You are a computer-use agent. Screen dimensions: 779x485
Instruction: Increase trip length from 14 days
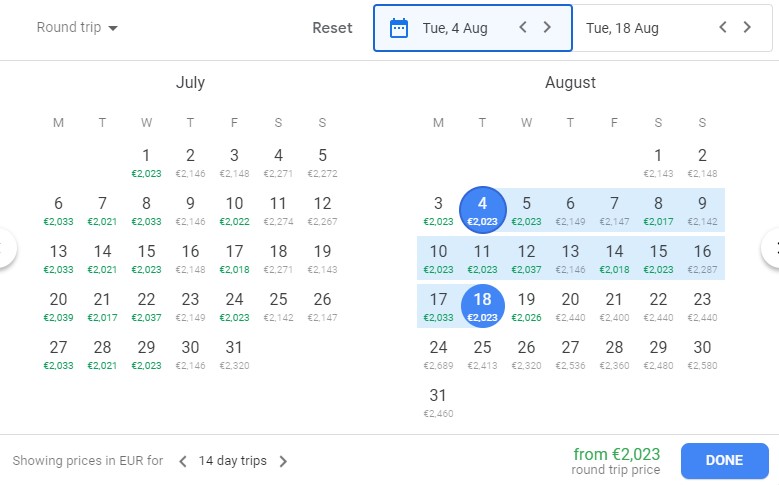(283, 461)
